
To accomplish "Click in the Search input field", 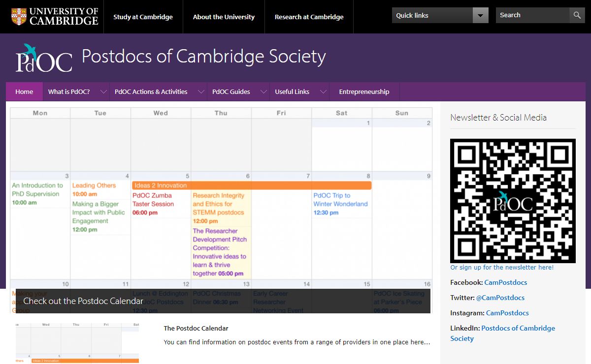I will 532,15.
